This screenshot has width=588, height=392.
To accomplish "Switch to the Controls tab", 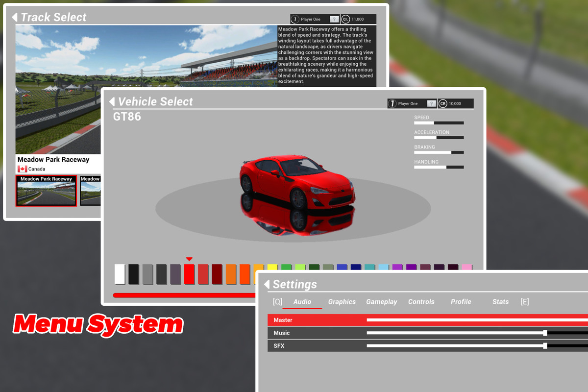I will (421, 302).
